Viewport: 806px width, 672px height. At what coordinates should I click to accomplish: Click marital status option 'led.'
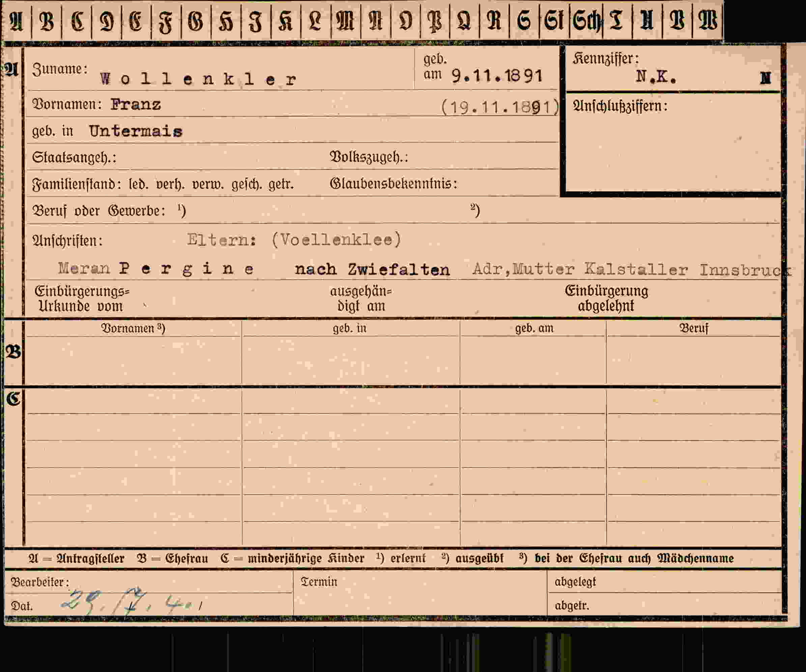click(138, 184)
